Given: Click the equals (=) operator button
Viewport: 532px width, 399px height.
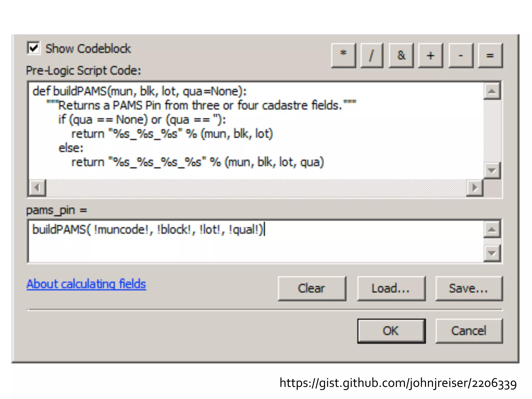Looking at the screenshot, I should click(490, 55).
